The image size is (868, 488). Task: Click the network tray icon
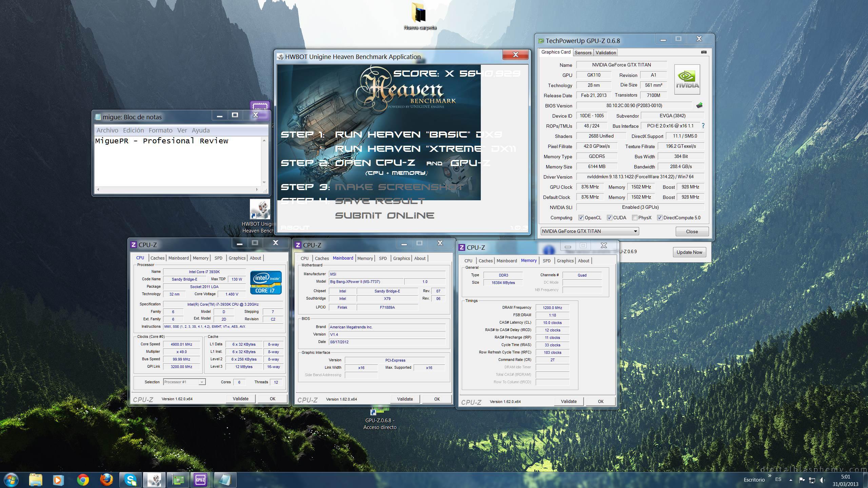click(x=812, y=480)
